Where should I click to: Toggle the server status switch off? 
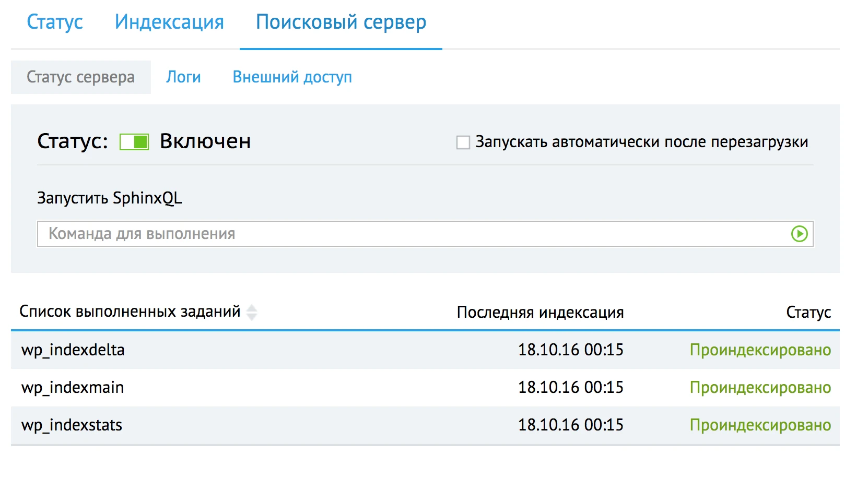coord(134,142)
